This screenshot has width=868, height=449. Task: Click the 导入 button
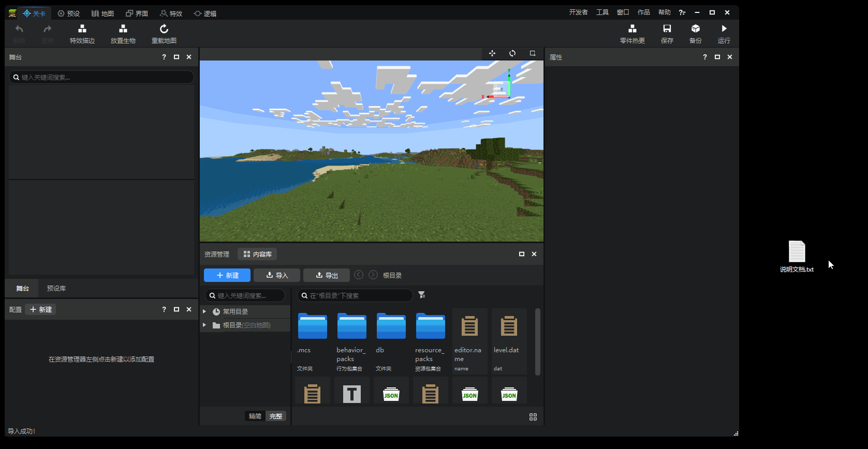[277, 275]
